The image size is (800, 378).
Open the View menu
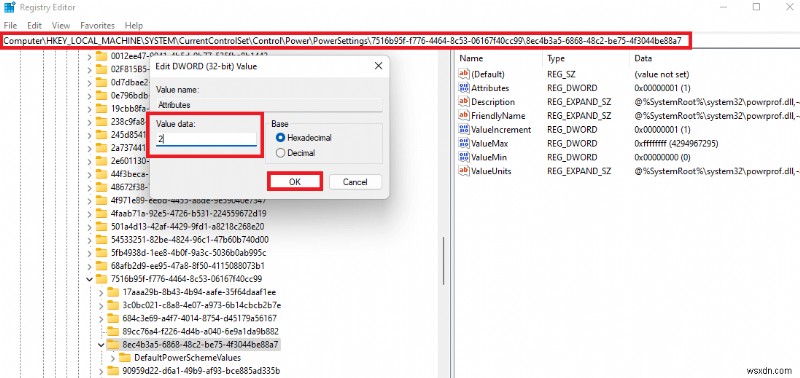coord(61,25)
